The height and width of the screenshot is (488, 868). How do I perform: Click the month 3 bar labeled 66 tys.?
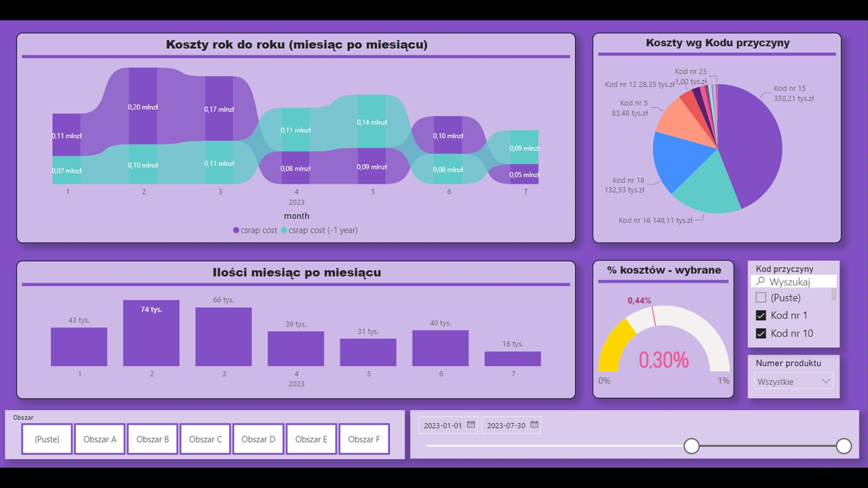[224, 337]
